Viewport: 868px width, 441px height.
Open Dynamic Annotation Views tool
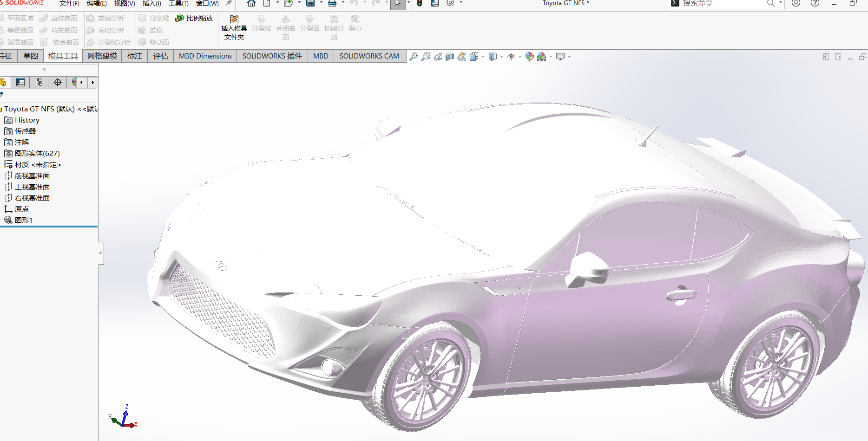pyautogui.click(x=461, y=57)
